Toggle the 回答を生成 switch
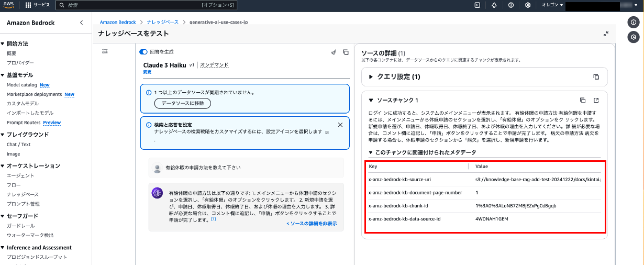 [143, 52]
